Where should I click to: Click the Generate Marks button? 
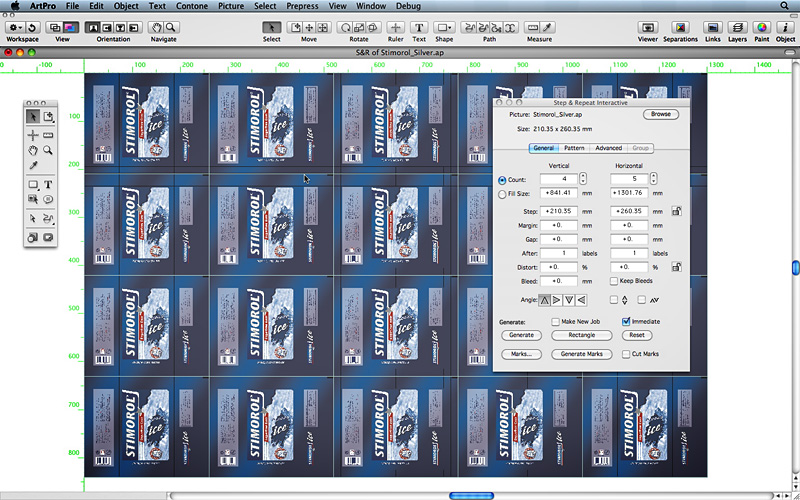[581, 354]
